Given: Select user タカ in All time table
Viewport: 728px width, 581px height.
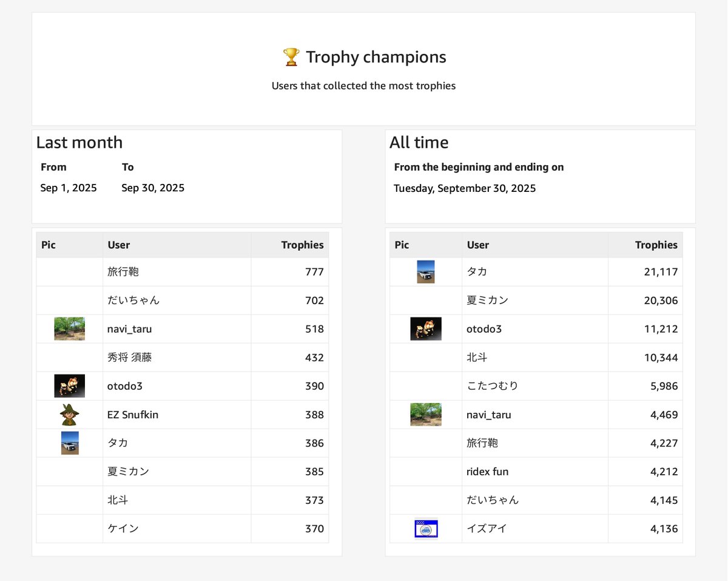Looking at the screenshot, I should pos(477,272).
